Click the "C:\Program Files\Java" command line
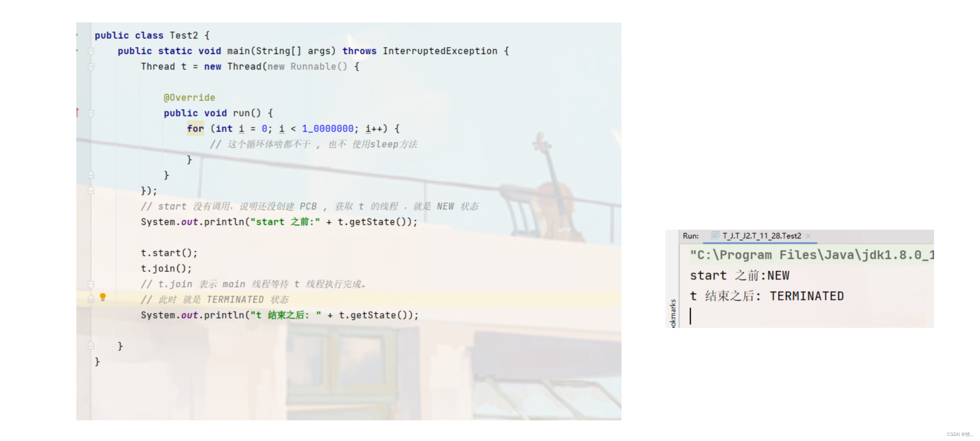 [x=812, y=255]
